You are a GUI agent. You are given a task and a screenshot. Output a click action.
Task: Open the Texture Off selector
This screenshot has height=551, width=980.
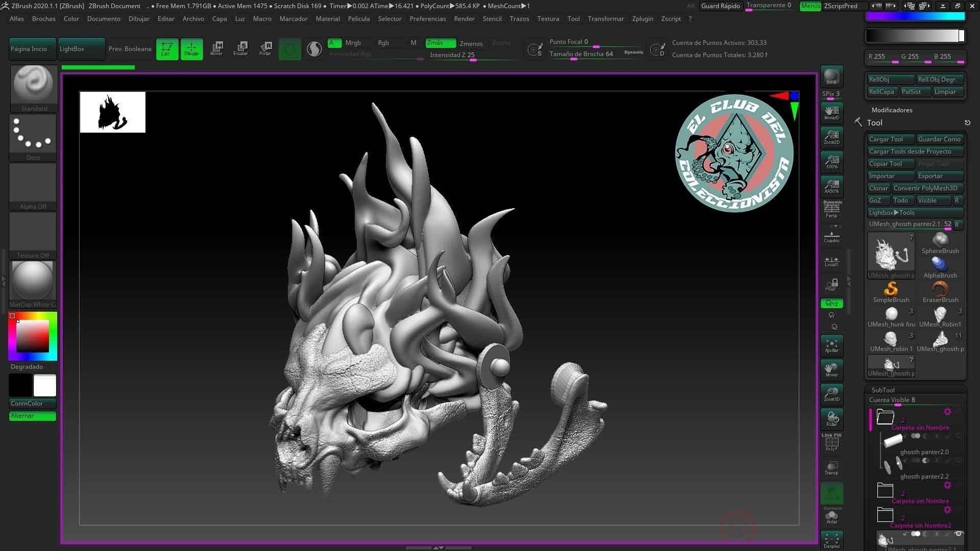33,235
